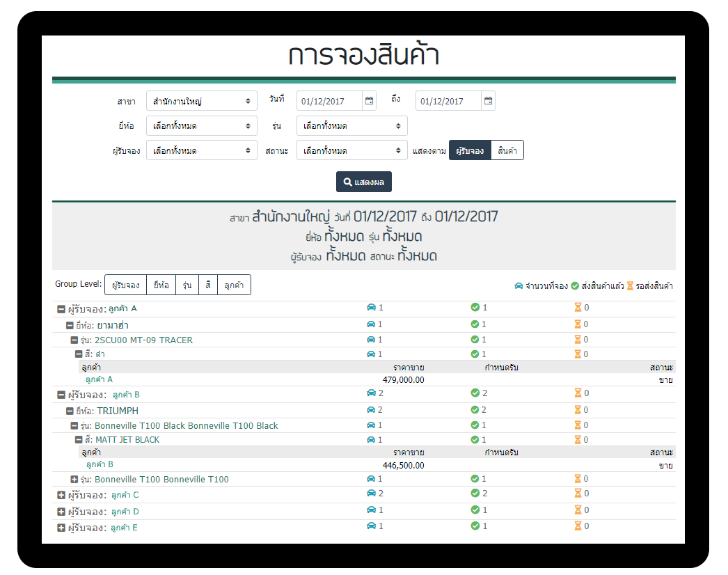The height and width of the screenshot is (575, 728).
Task: Open calendar picker for end date
Action: click(488, 101)
